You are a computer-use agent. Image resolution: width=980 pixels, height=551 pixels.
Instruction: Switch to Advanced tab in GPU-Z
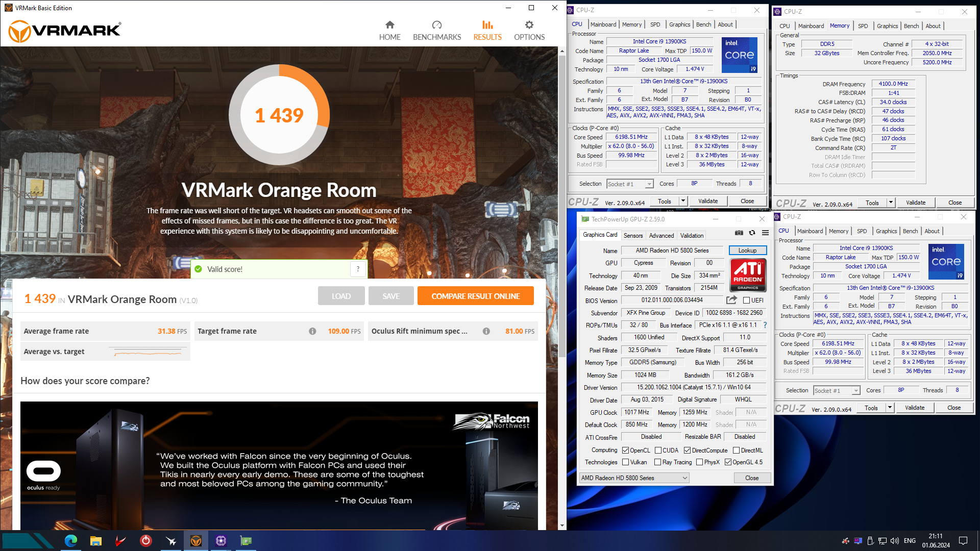click(x=661, y=236)
